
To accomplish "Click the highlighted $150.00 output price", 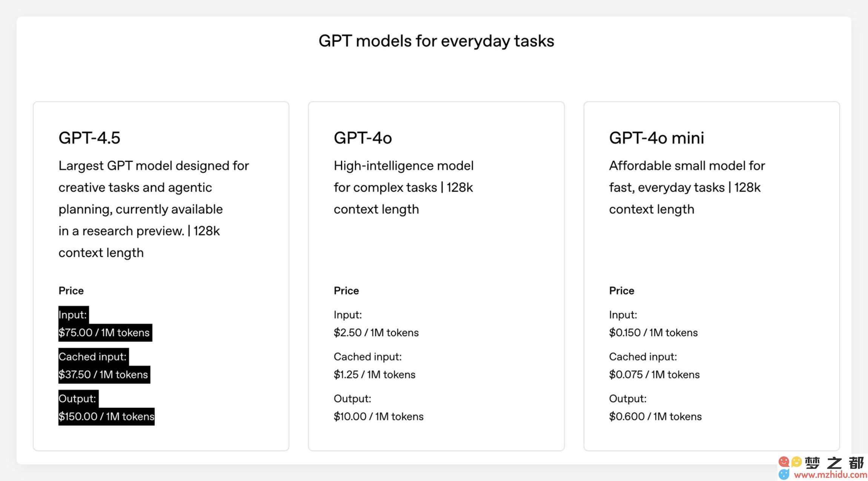I will point(106,416).
